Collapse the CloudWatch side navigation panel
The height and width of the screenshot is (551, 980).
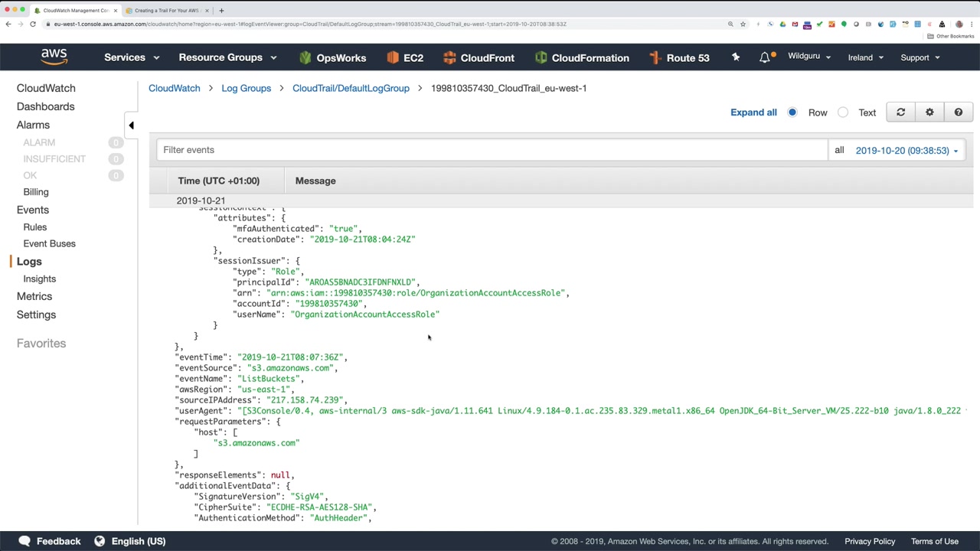[x=131, y=126]
